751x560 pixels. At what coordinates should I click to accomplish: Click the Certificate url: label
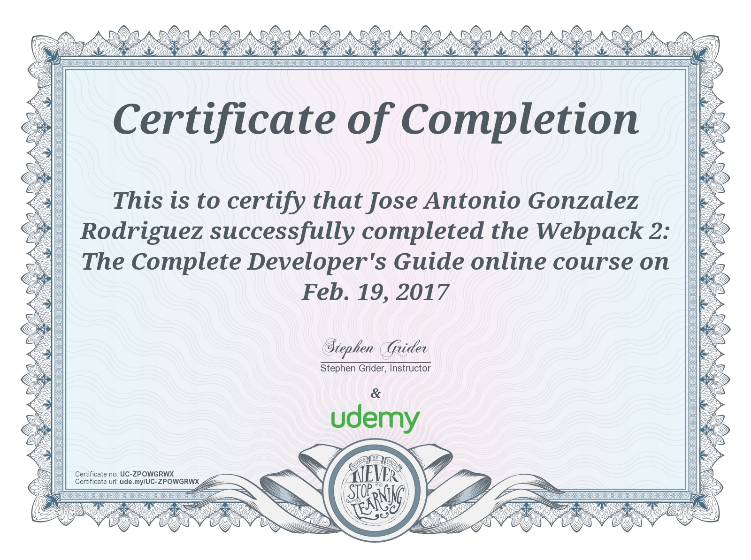coord(96,482)
